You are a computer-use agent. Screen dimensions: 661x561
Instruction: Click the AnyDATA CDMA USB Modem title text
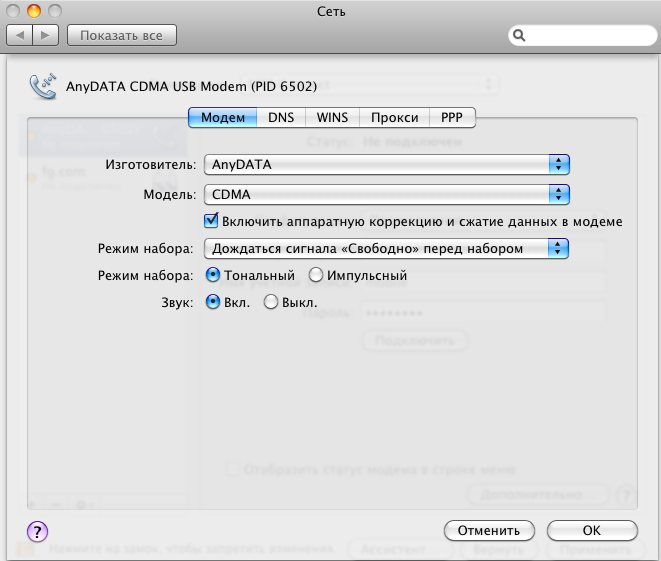coord(191,86)
